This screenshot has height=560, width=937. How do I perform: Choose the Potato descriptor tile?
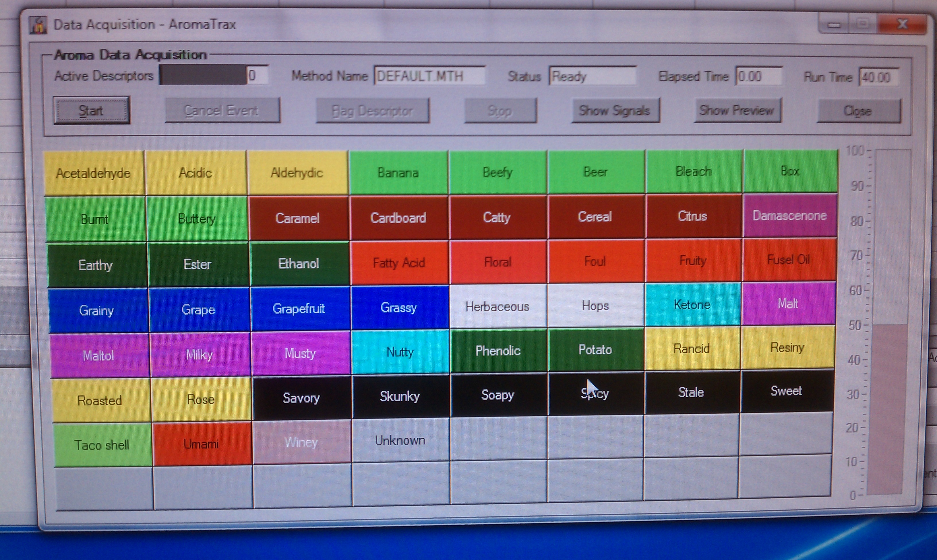(x=595, y=350)
